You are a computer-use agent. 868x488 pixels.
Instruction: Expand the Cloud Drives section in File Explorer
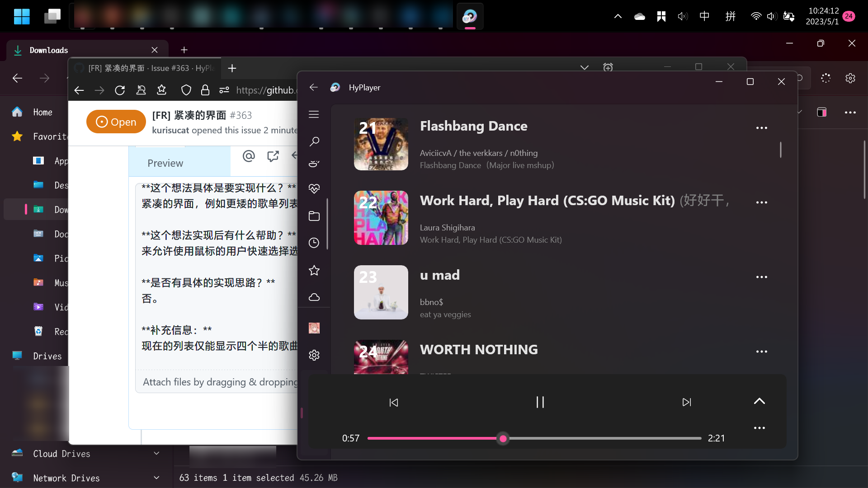(156, 453)
